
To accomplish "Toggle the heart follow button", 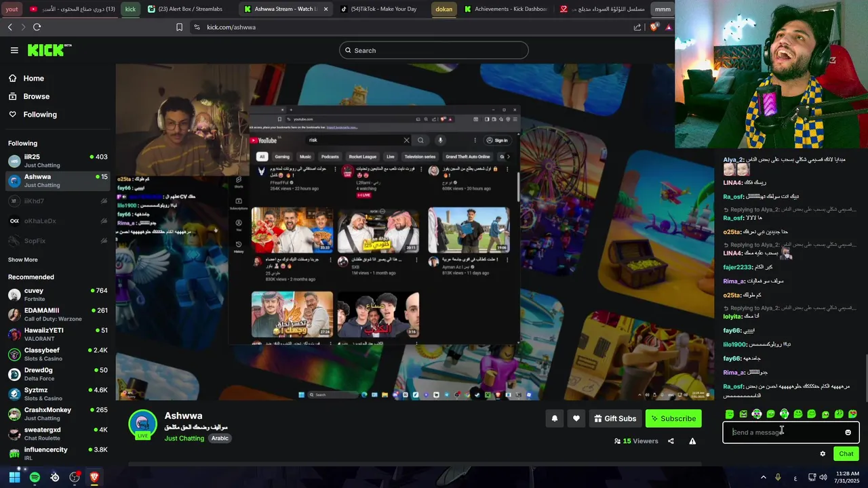I will (x=576, y=419).
